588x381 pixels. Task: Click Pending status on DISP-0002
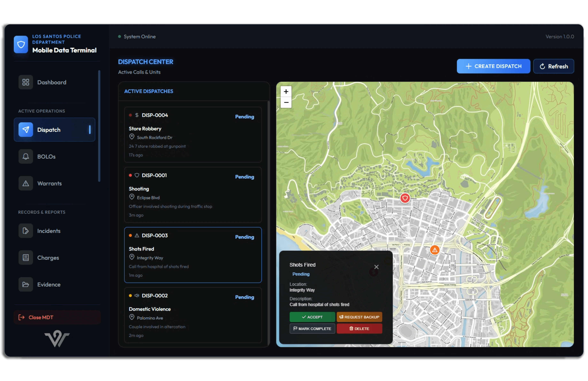tap(244, 297)
